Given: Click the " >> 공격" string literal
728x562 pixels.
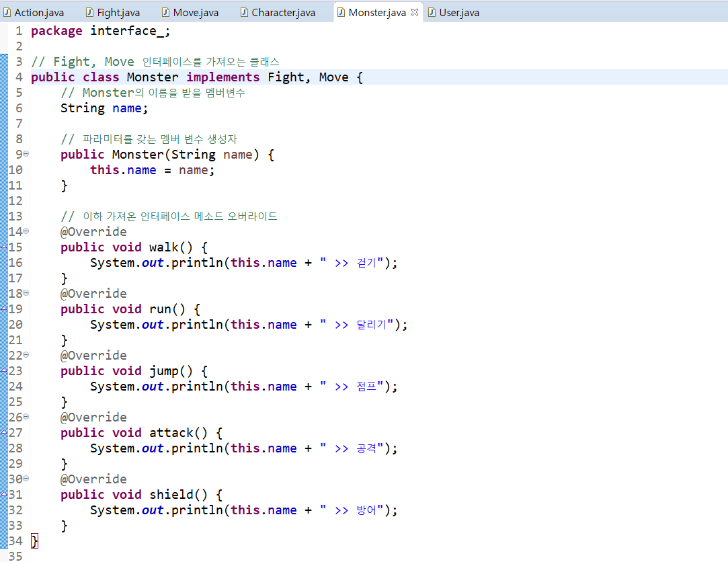Looking at the screenshot, I should 352,448.
